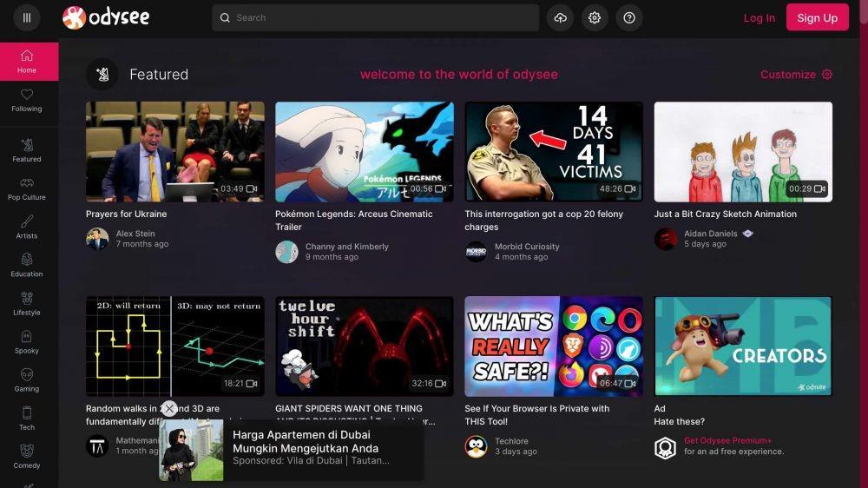Viewport: 868px width, 488px height.
Task: Open the Mathemaniac channel avatar
Action: [x=97, y=446]
